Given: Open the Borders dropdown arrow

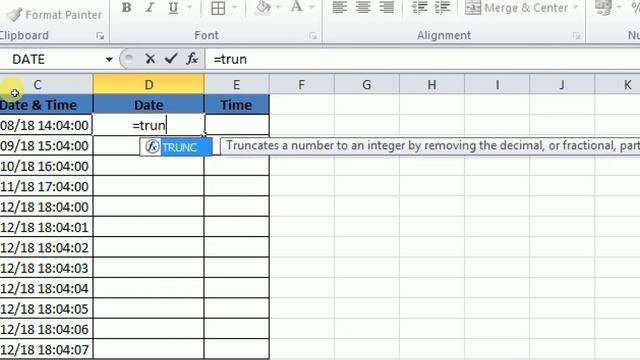Looking at the screenshot, I should (x=235, y=7).
